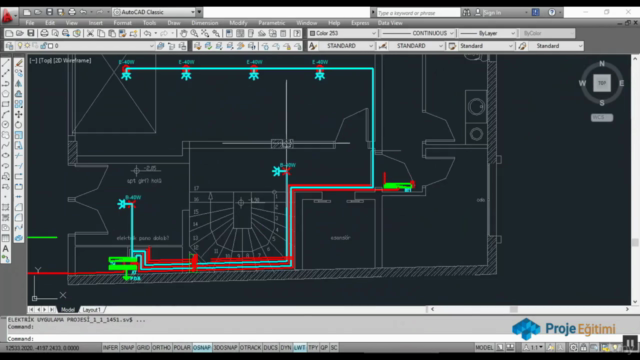Open the Layer Properties Manager icon
Screen dimensions: 640x360
9,46
